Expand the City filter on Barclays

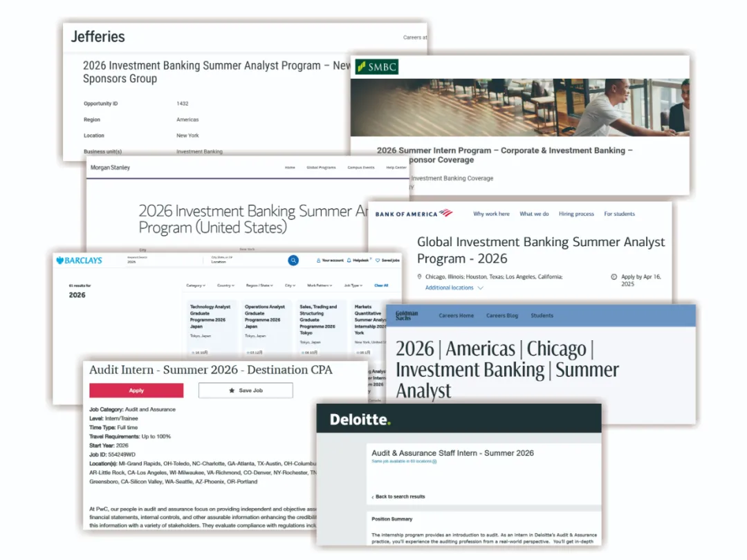(x=290, y=286)
